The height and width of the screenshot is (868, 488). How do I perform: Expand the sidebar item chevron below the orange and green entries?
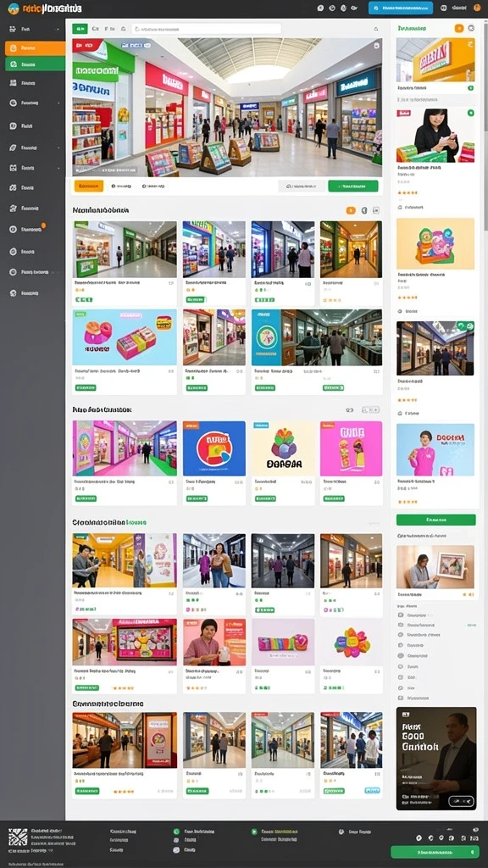pos(58,103)
